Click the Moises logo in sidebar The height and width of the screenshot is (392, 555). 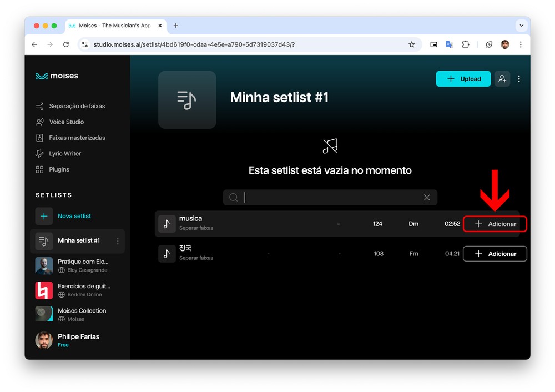click(57, 76)
